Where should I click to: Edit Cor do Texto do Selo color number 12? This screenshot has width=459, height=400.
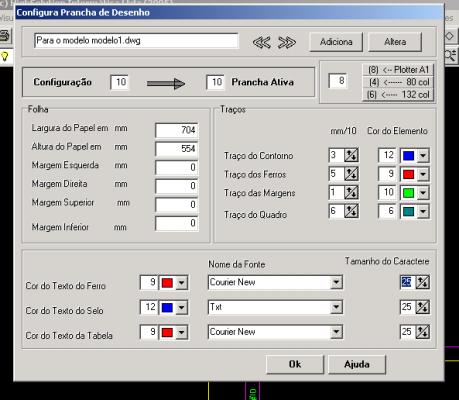tap(149, 307)
